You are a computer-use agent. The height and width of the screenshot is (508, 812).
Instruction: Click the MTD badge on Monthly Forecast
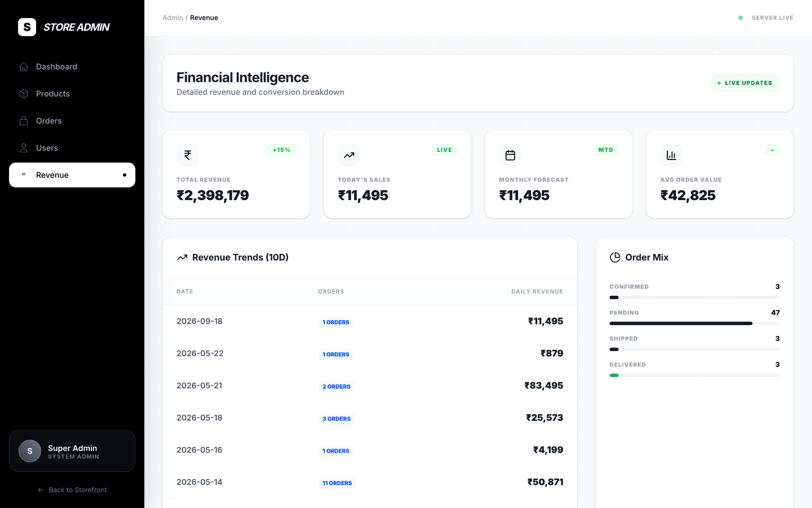click(x=605, y=150)
